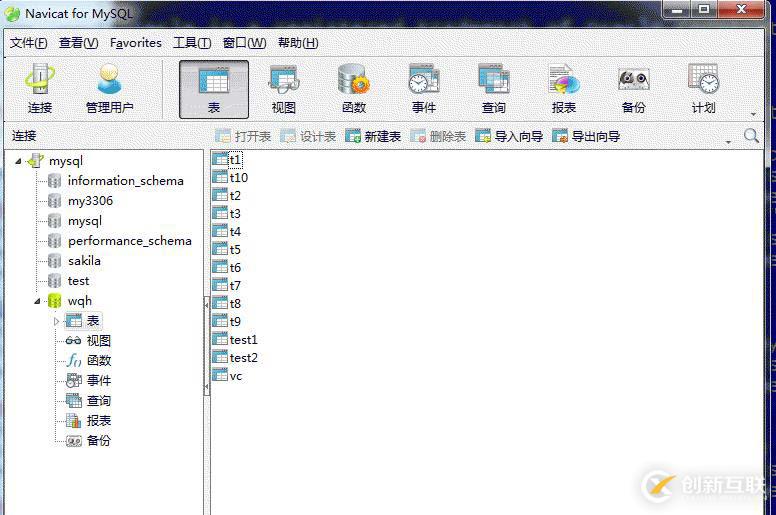Viewport: 776px width, 515px height.
Task: Open the 窗口(W) menu
Action: pos(244,43)
